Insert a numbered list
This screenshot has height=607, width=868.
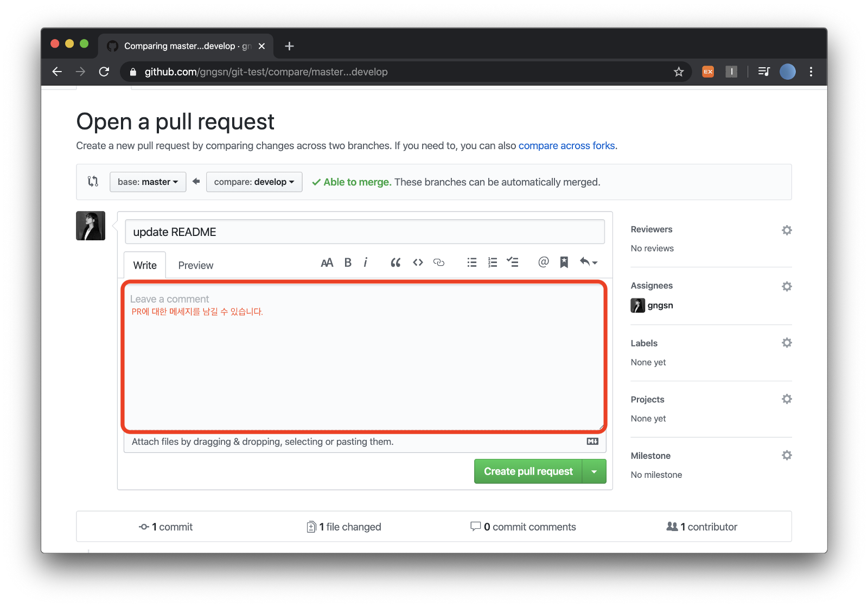[492, 263]
